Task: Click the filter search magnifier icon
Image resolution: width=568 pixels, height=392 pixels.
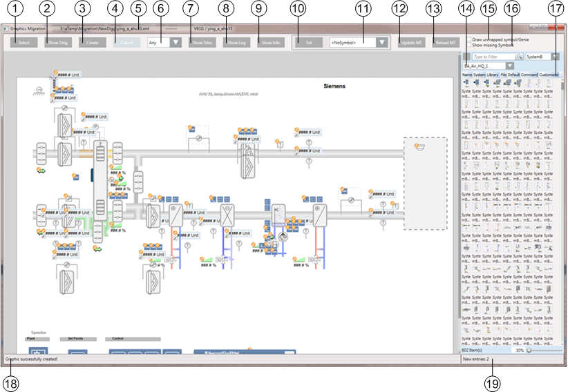Action: coord(519,57)
